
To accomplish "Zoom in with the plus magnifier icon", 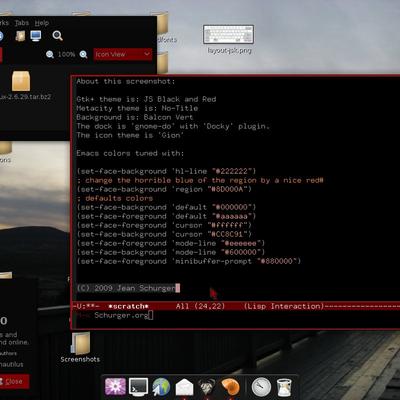I will click(83, 54).
